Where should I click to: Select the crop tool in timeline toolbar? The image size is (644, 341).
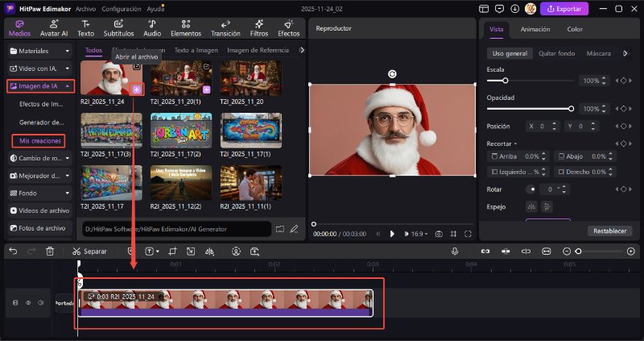172,251
